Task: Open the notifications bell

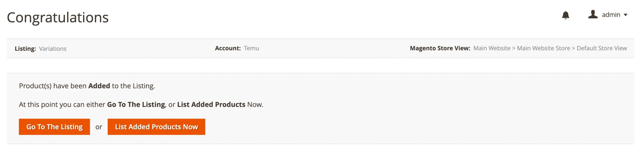Action: [x=565, y=15]
